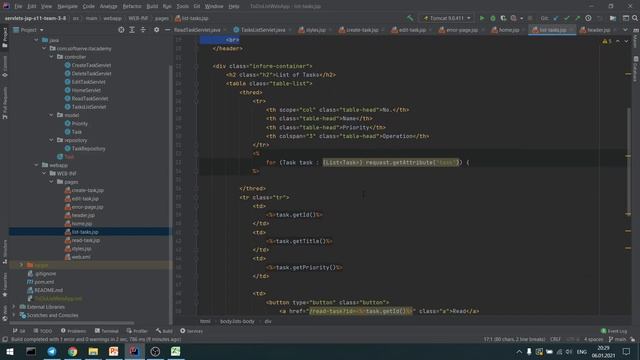Open the Project Structure toolbar icon

(x=613, y=18)
